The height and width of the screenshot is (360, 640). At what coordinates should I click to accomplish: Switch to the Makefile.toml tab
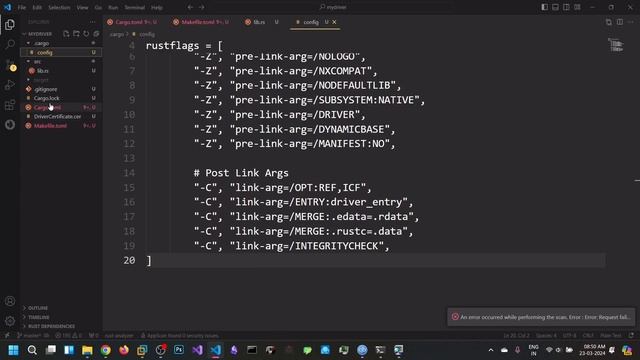pos(201,22)
